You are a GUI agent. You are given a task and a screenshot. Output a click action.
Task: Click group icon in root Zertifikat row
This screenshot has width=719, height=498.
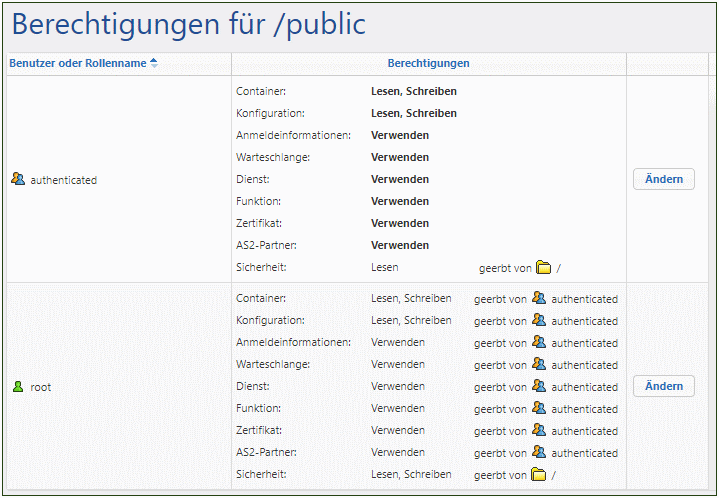[539, 430]
